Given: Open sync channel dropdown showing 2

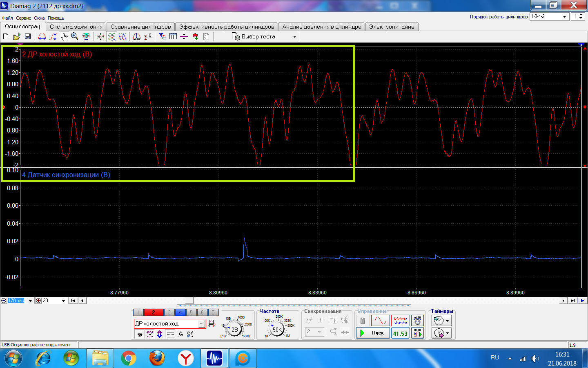Looking at the screenshot, I should click(x=314, y=332).
